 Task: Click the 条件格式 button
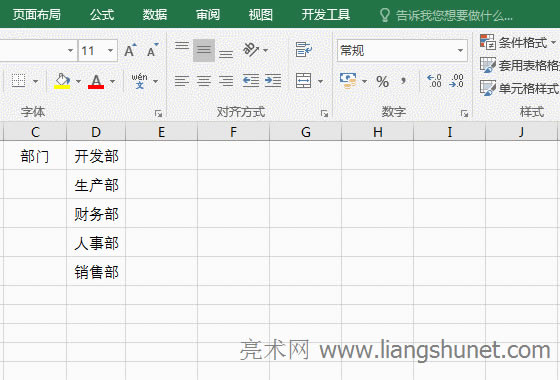coord(518,42)
